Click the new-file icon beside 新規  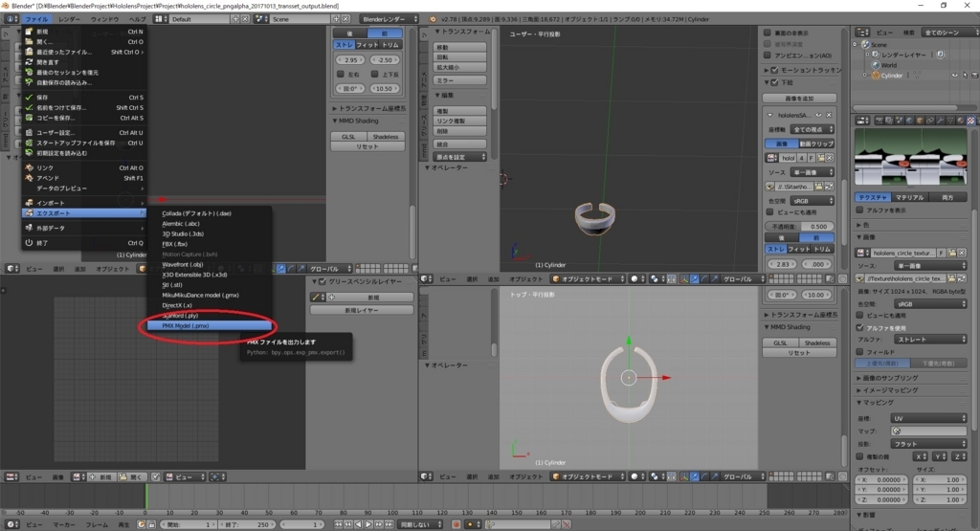[x=29, y=32]
